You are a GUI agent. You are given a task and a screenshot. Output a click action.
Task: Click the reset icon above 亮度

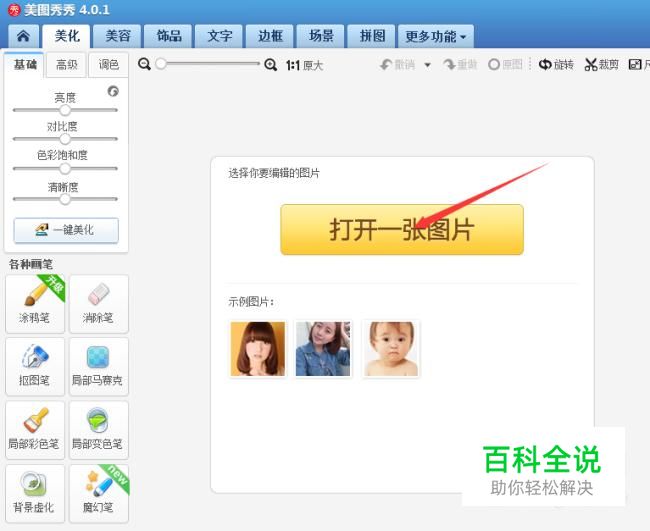point(113,91)
